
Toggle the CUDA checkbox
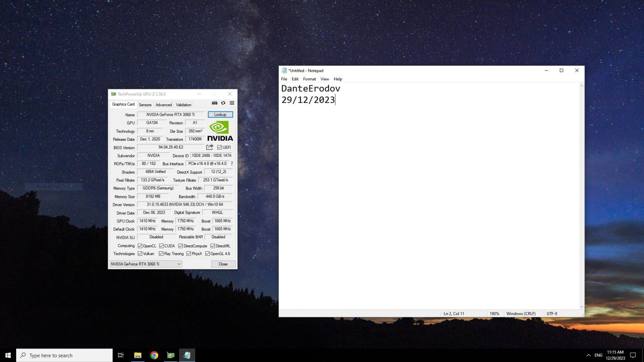(161, 246)
